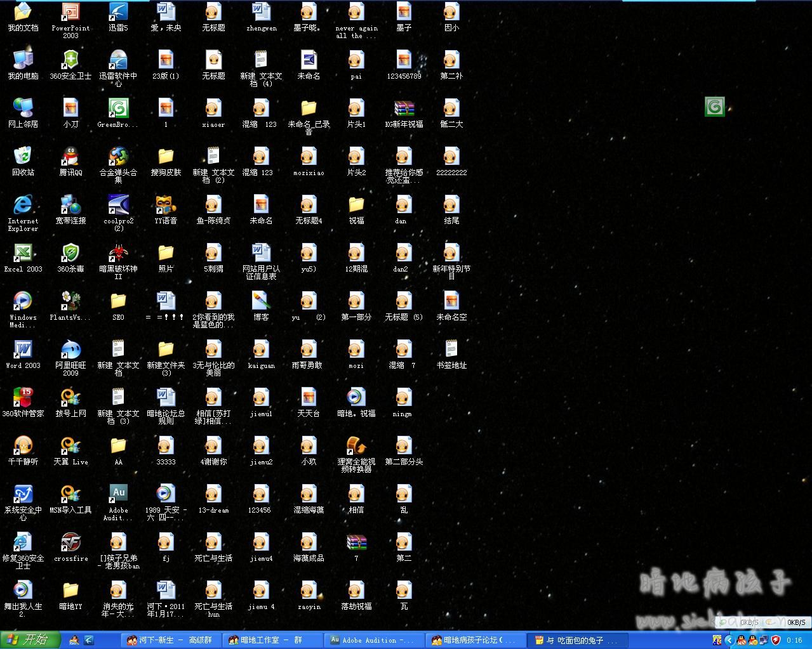812x649 pixels.
Task: Select the Tencent QQ penguin icon
Action: [x=70, y=157]
